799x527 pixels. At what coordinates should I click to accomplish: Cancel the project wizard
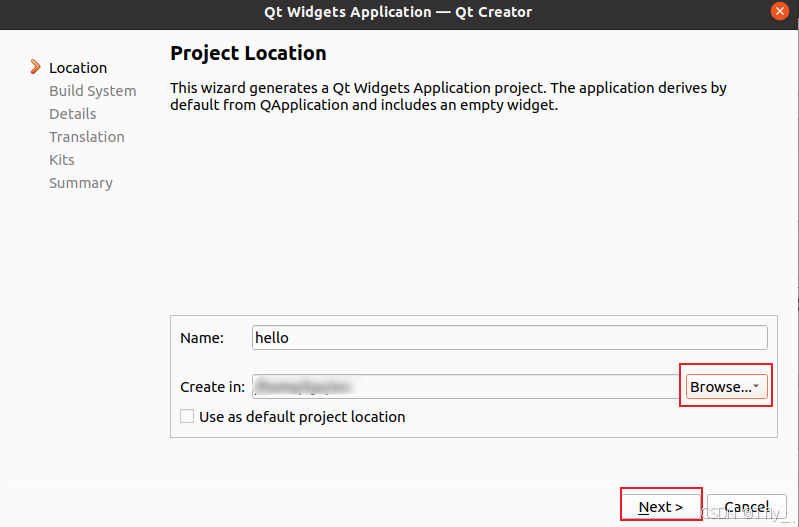tap(747, 507)
